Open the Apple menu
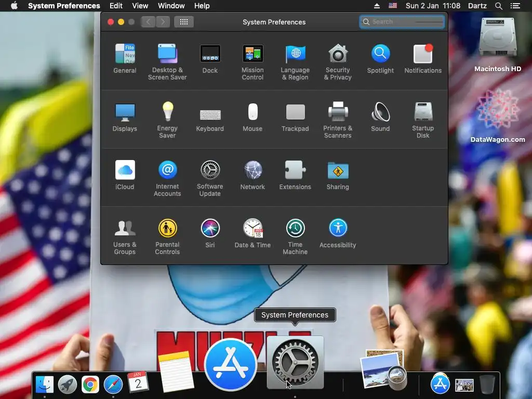The image size is (532, 399). 14,6
